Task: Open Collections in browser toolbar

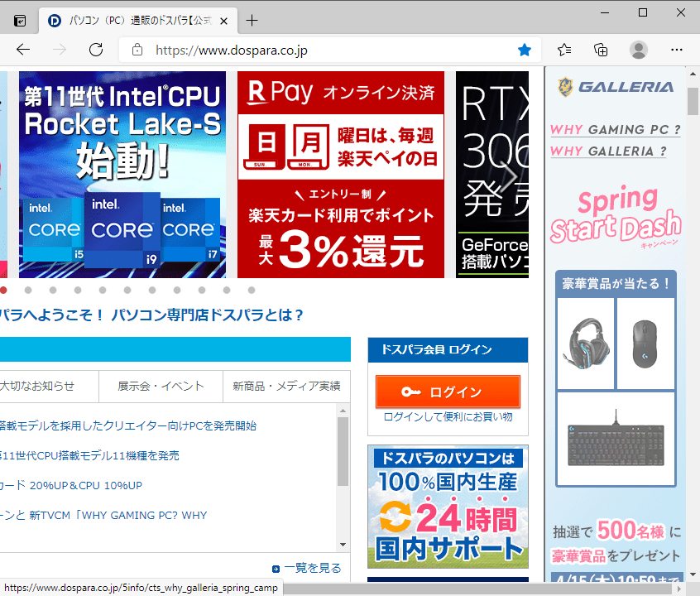Action: (601, 50)
